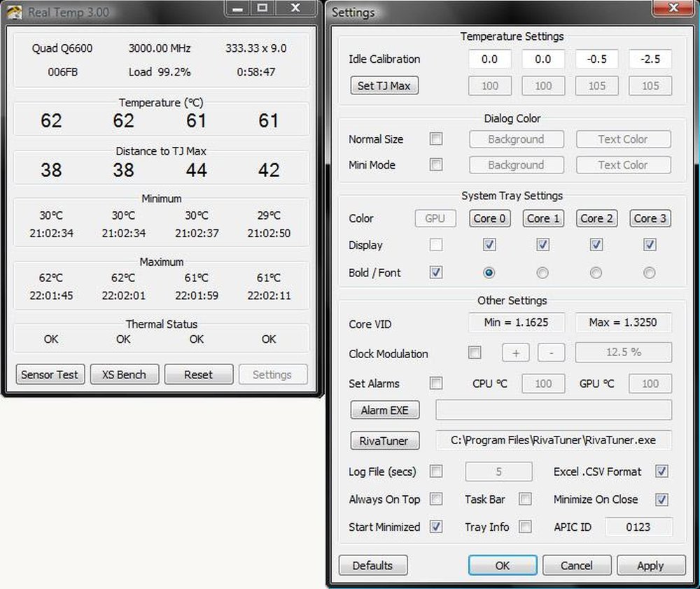Select Core 1 radio under Bold / Font
Viewport: 700px width, 589px height.
542,273
